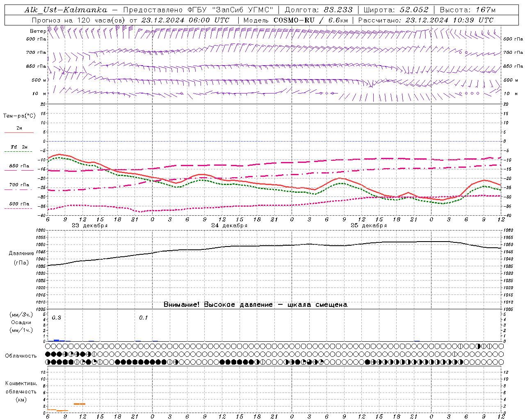Click the station title Alk_Ust-Kaimanka
Screen dimensions: 525x420
[x=66, y=10]
